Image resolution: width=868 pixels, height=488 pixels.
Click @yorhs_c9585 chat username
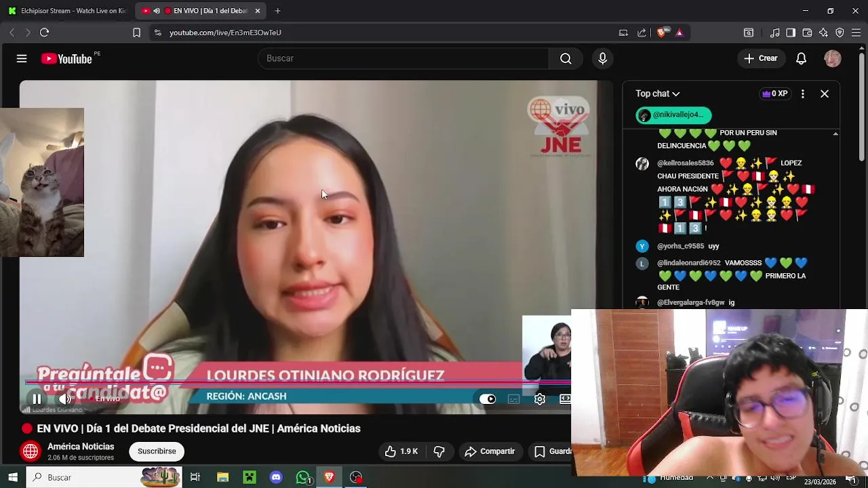pyautogui.click(x=680, y=246)
